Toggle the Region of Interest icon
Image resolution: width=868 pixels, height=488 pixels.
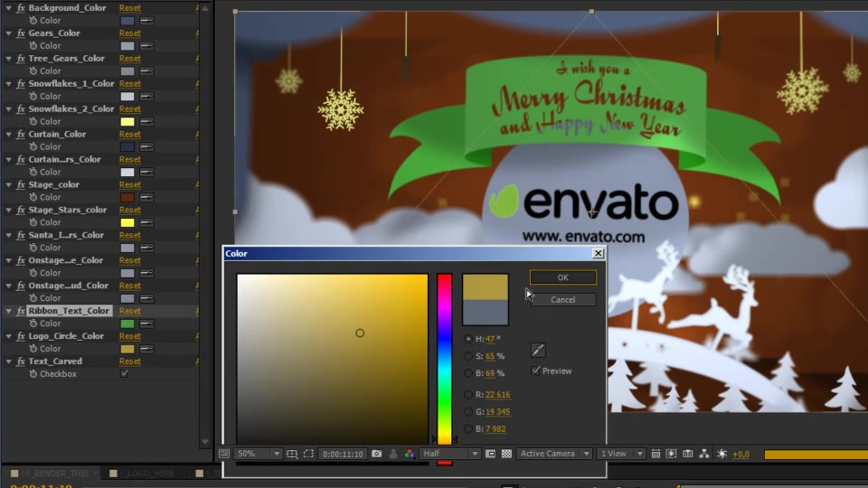(490, 454)
